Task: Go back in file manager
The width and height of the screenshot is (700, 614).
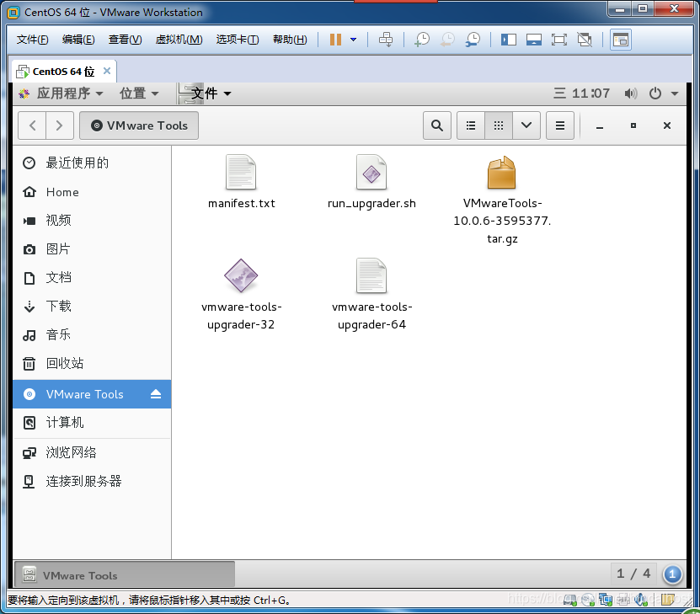Action: [x=32, y=125]
